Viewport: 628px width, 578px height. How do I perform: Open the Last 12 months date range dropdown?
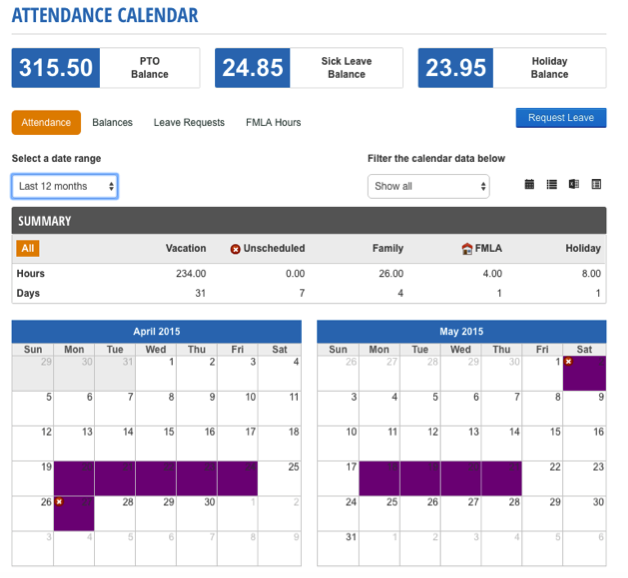pyautogui.click(x=65, y=186)
